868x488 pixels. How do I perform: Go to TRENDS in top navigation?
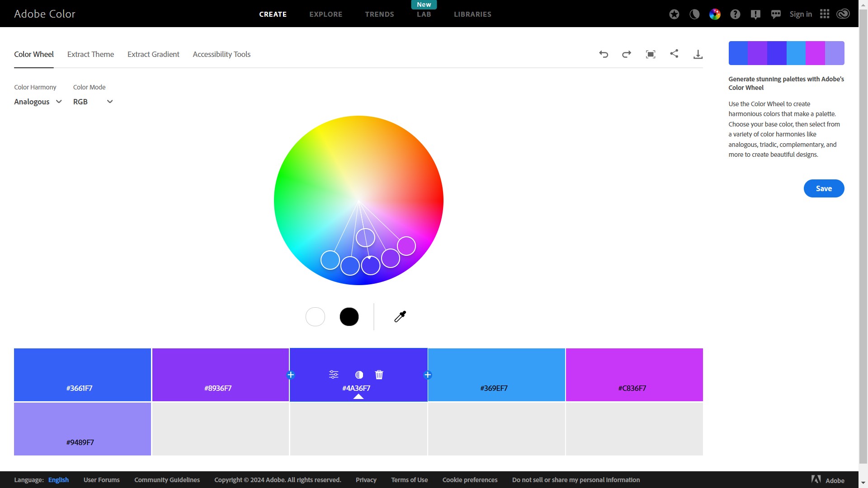click(380, 14)
